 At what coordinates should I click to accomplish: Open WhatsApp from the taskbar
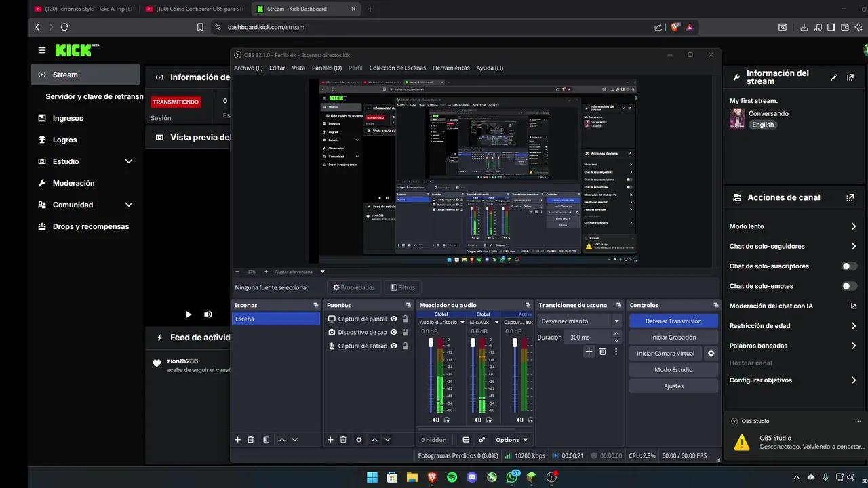coord(512,477)
